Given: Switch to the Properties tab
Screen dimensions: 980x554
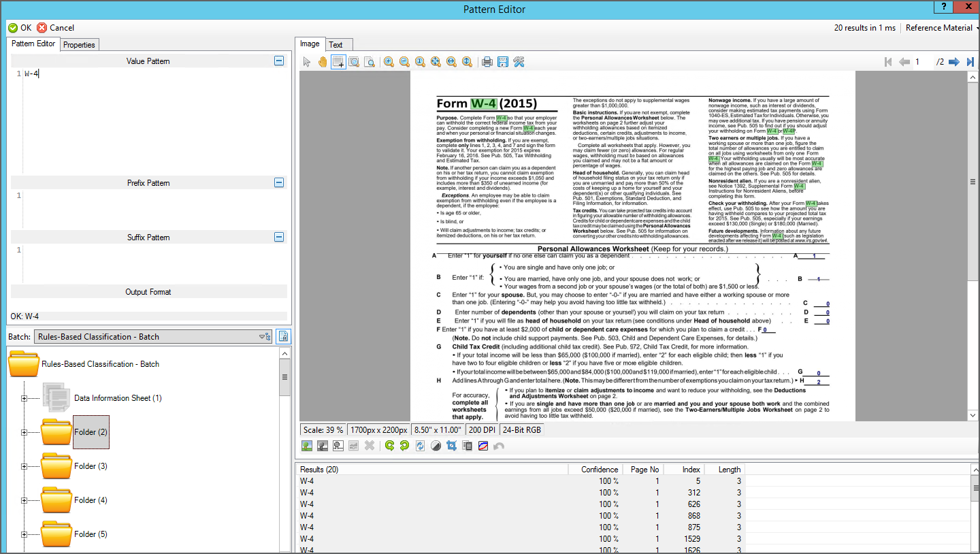Looking at the screenshot, I should pyautogui.click(x=79, y=45).
